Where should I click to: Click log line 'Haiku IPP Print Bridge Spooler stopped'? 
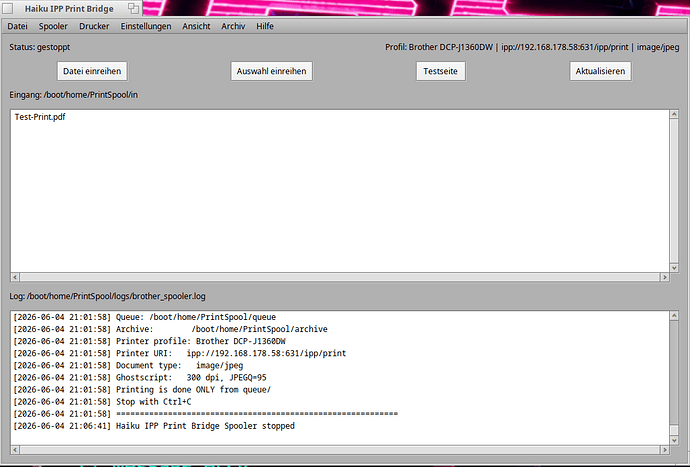coord(154,426)
